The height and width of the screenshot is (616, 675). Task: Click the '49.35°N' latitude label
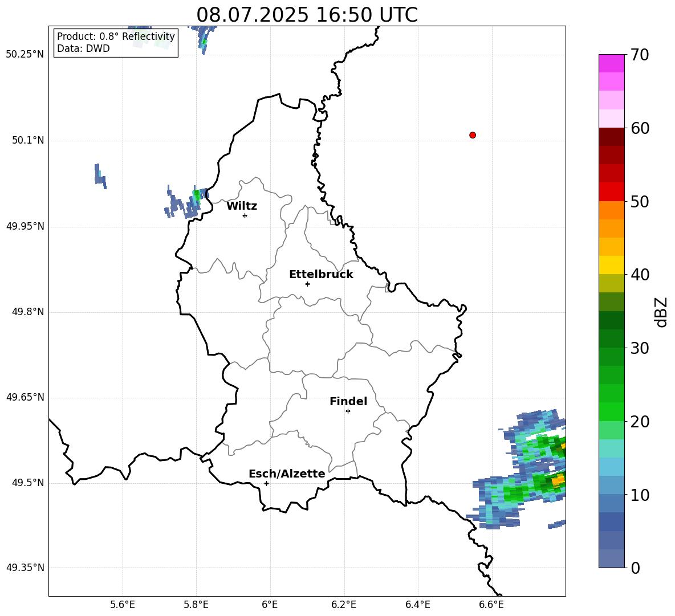tap(25, 568)
